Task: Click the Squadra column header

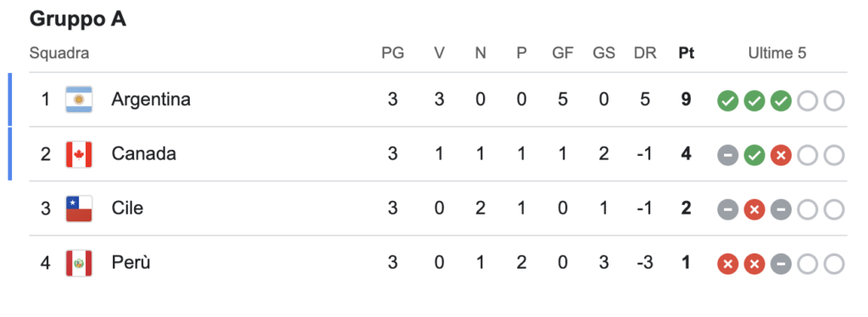Action: (x=59, y=54)
